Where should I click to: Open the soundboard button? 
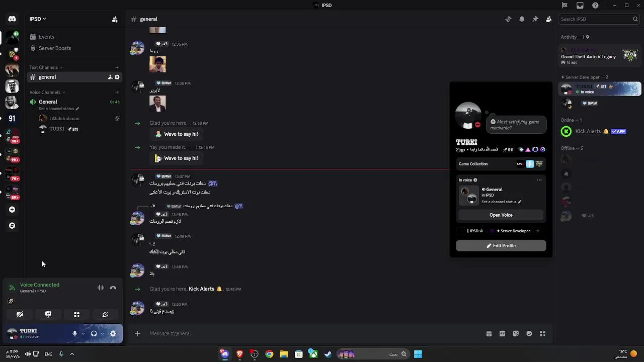[x=105, y=314]
